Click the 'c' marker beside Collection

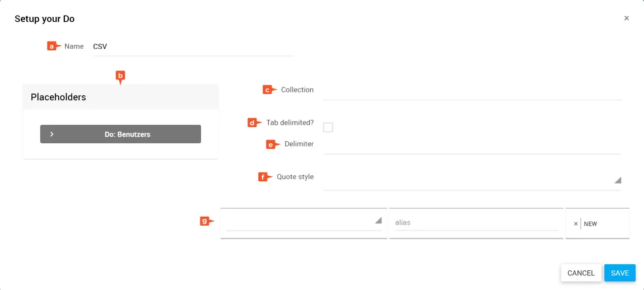(269, 90)
